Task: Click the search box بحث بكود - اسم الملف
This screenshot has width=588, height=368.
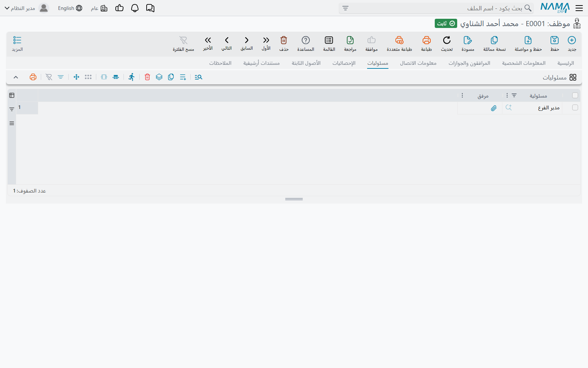Action: point(436,8)
